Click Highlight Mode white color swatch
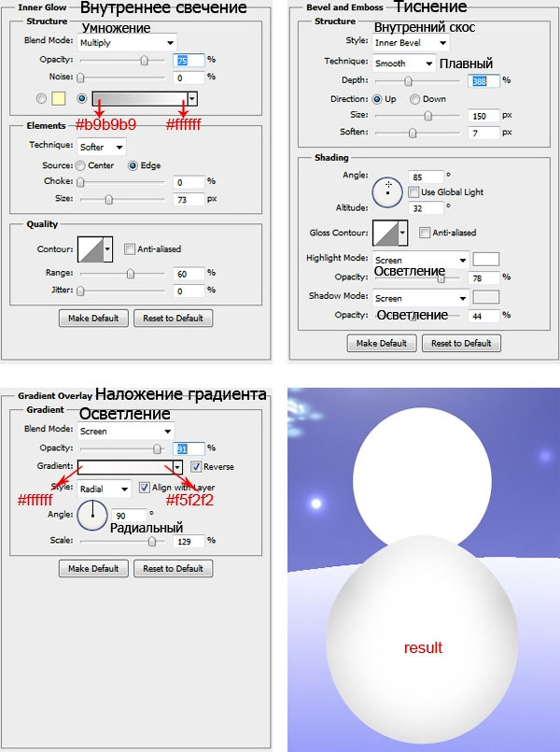560x752 pixels. (486, 260)
